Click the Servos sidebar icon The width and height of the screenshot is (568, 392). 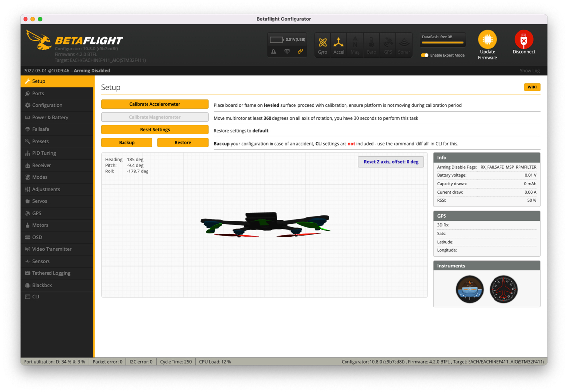tap(27, 201)
